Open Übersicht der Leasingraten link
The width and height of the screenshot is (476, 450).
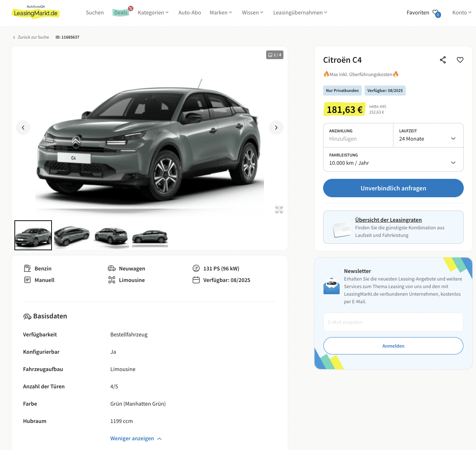388,220
